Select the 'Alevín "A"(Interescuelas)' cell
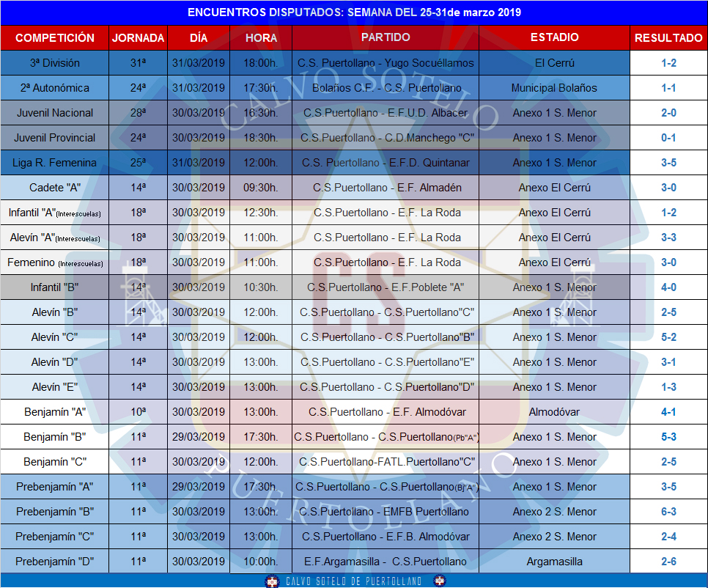The width and height of the screenshot is (708, 588). click(55, 237)
